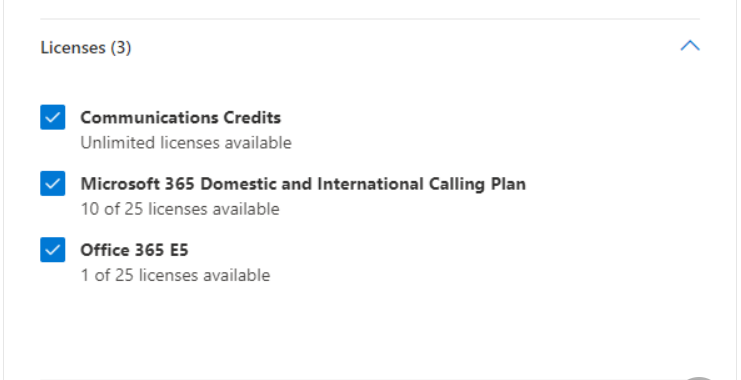Click the white checkmark icon beside Office 365 E5

tap(52, 250)
